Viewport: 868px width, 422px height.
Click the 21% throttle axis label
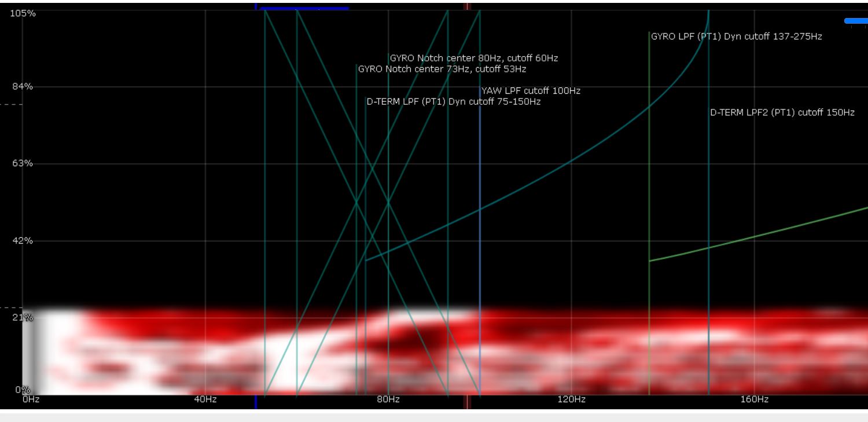click(23, 317)
